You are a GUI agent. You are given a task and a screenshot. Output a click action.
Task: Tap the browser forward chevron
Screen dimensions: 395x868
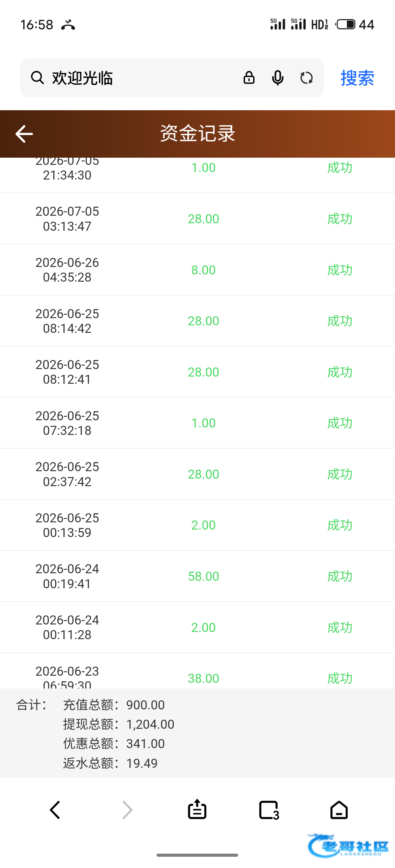coord(127,810)
